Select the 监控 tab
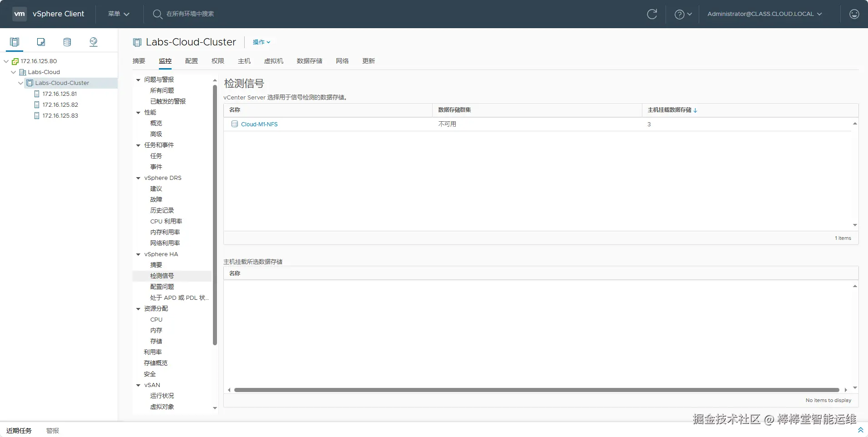 165,61
